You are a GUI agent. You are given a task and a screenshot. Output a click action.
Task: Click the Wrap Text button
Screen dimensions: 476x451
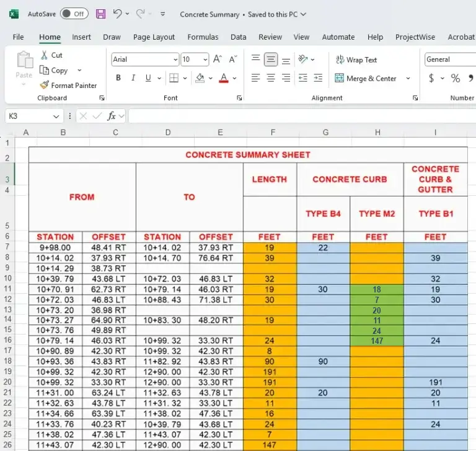click(356, 60)
